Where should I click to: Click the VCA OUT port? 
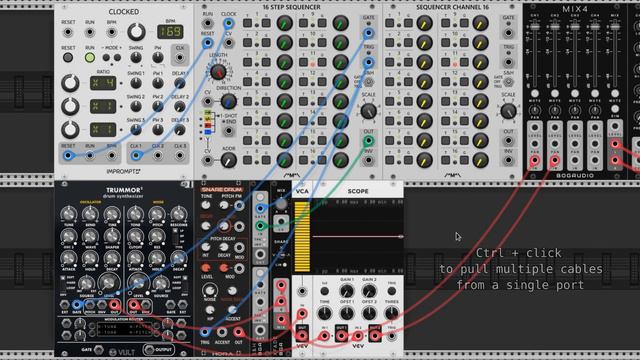302,336
